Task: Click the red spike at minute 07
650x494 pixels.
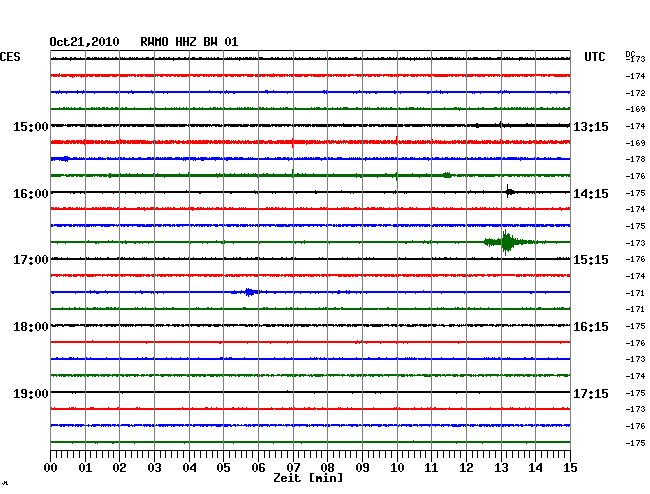Action: click(x=293, y=142)
